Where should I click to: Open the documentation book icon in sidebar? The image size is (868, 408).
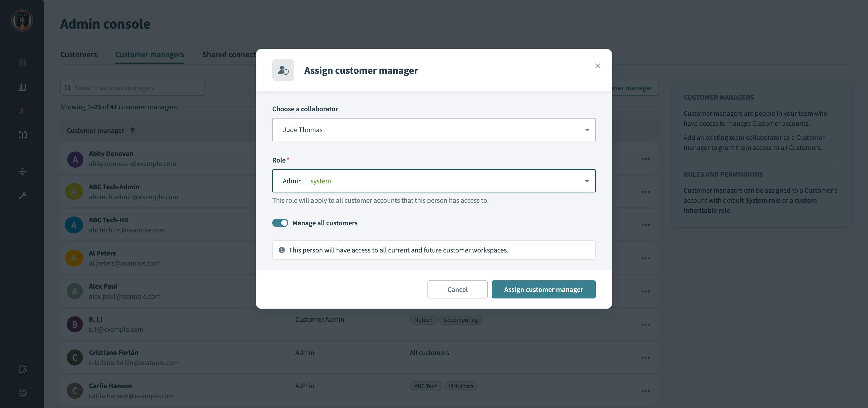coord(22,135)
